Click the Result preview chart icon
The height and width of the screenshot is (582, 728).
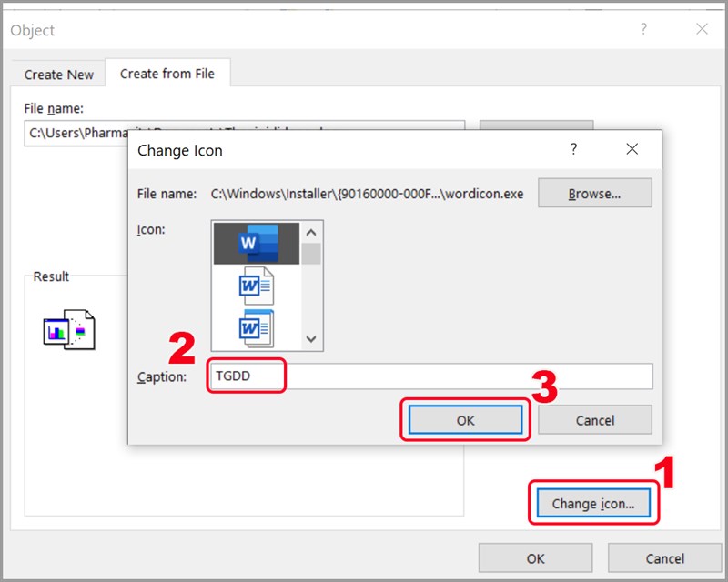coord(69,329)
